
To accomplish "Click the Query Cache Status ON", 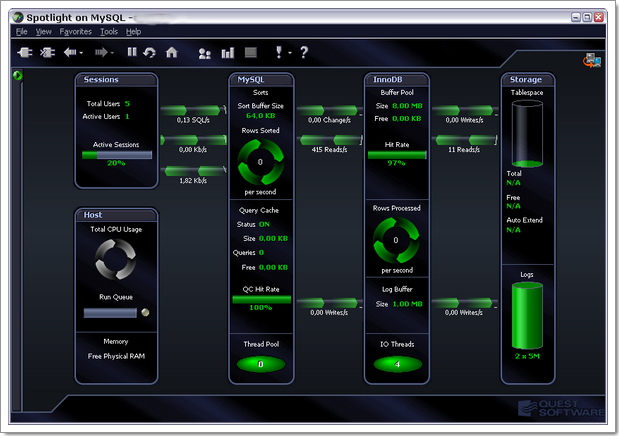I will [x=264, y=224].
